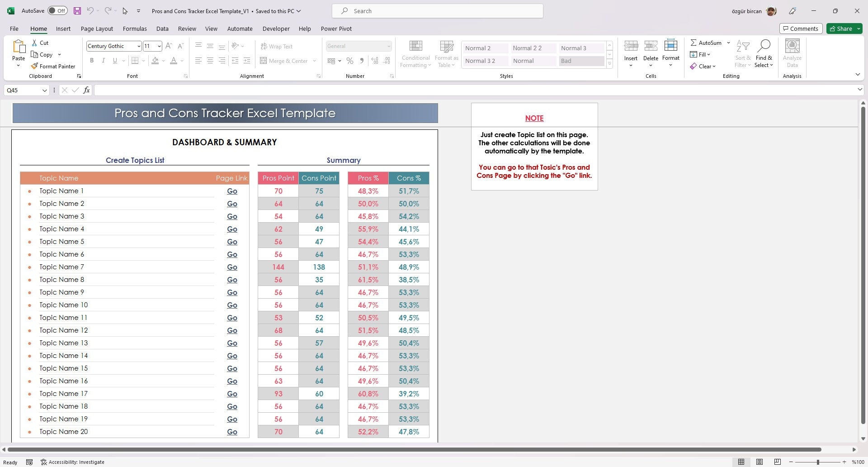Viewport: 868px width, 467px height.
Task: Click the Go link for Topic Name 7
Action: click(x=232, y=267)
